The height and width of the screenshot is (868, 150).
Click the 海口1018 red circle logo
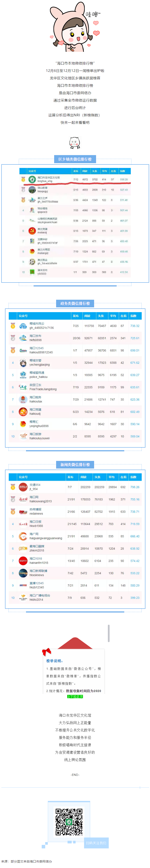(23, 561)
